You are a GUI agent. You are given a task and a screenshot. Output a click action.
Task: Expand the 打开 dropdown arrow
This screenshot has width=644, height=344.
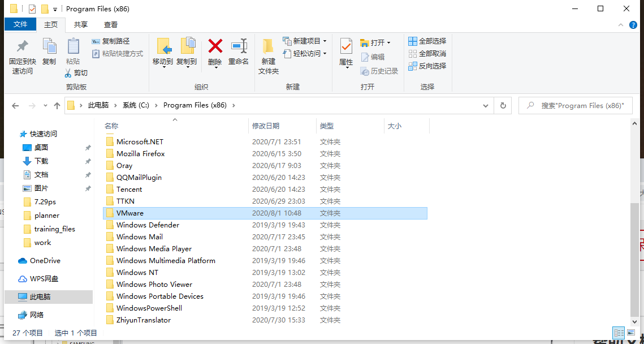388,43
